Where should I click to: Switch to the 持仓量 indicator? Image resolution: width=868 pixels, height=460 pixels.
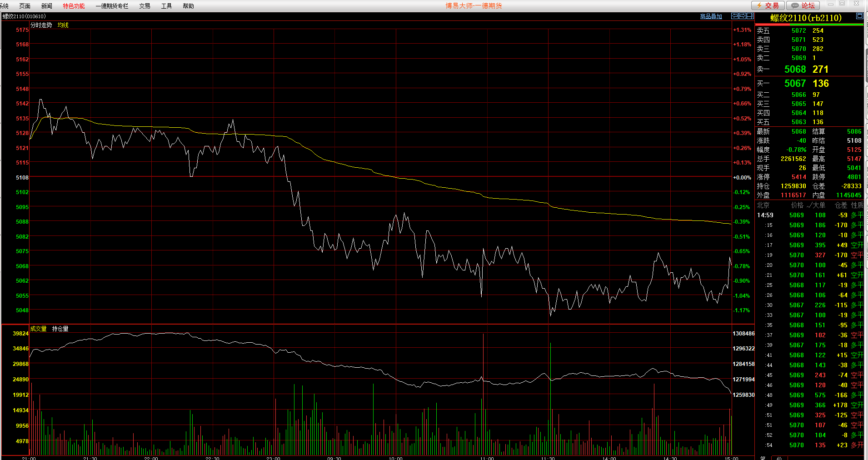pyautogui.click(x=60, y=329)
